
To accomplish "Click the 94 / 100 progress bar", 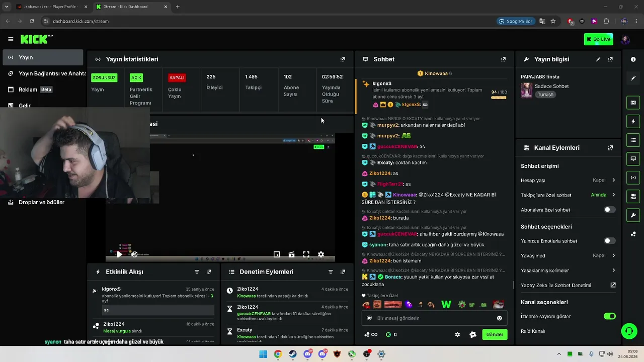I will click(499, 98).
